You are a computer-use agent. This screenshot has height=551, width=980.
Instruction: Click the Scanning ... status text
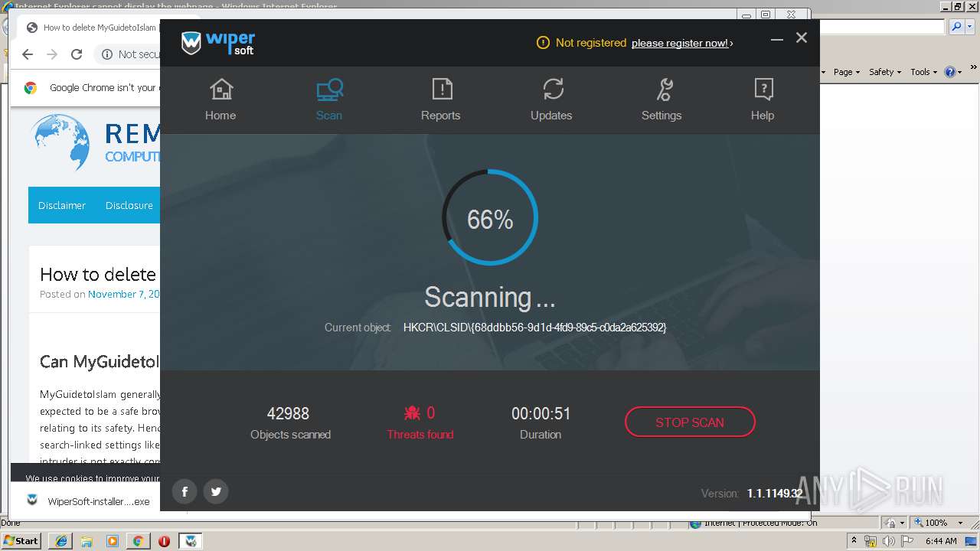tap(490, 297)
